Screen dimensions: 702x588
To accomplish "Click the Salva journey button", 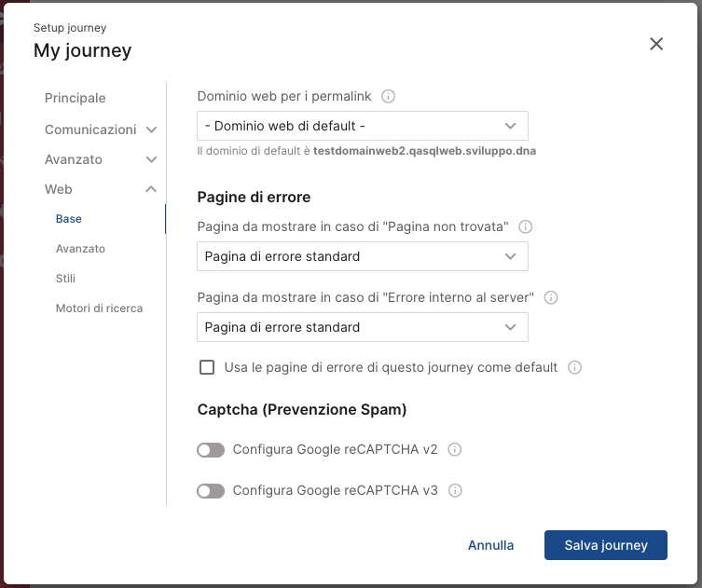I will click(x=606, y=545).
